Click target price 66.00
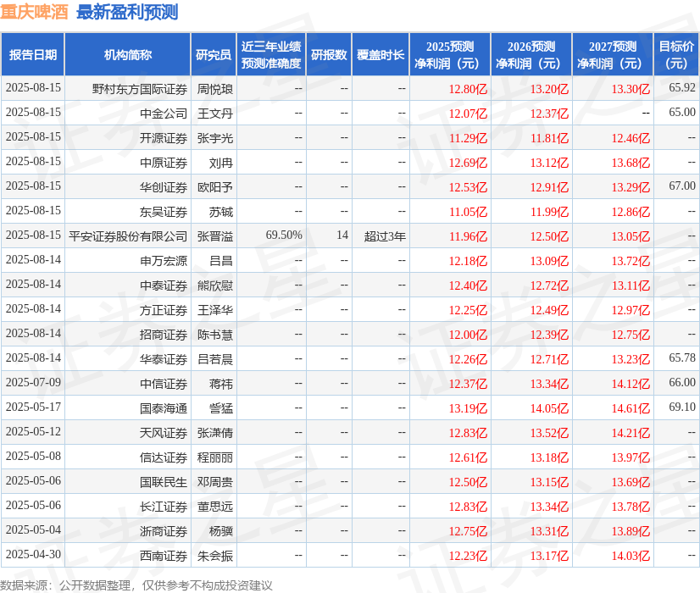The width and height of the screenshot is (700, 593). pos(682,382)
